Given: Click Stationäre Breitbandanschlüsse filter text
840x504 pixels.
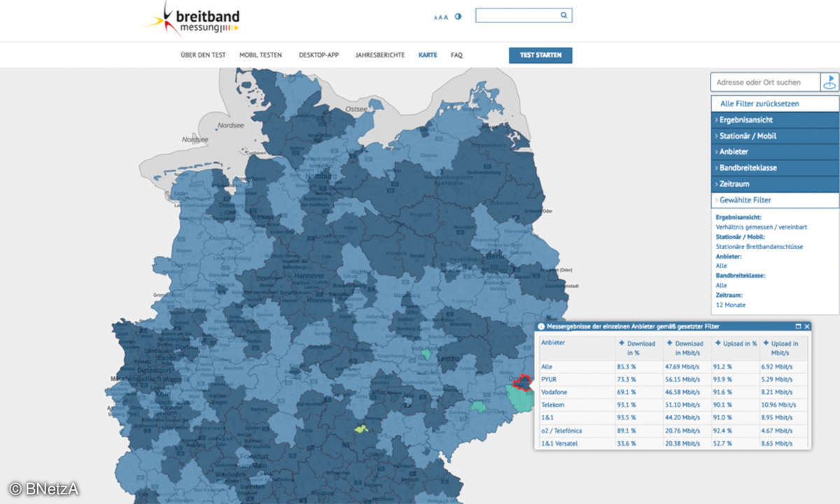Looking at the screenshot, I should [x=759, y=246].
